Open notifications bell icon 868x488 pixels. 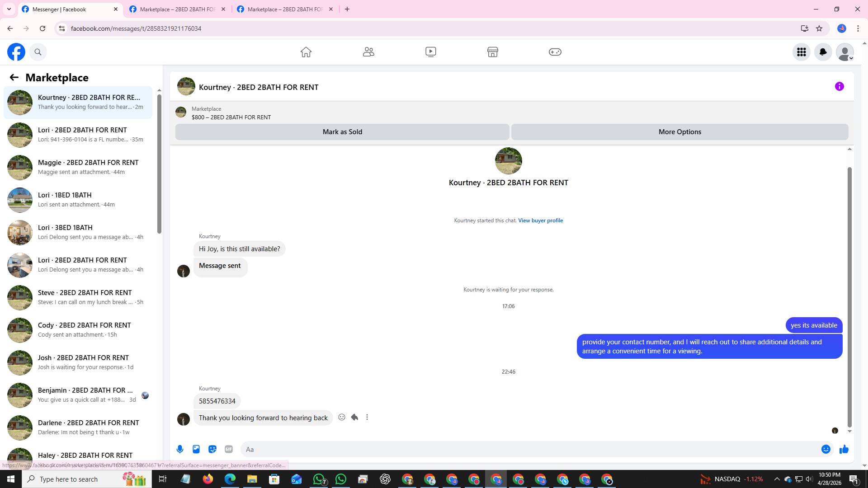point(823,52)
